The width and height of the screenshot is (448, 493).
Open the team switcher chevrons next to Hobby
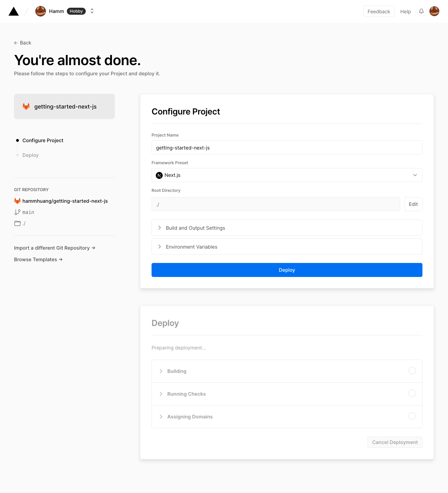coord(92,11)
